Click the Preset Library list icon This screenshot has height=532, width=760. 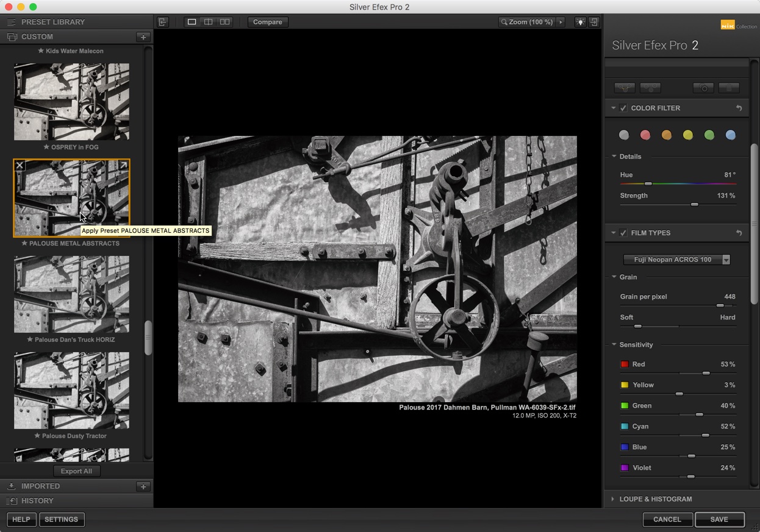coord(11,22)
